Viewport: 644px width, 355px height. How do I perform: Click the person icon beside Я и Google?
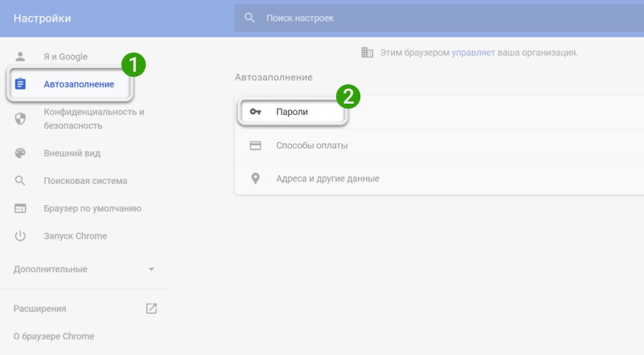click(x=20, y=57)
